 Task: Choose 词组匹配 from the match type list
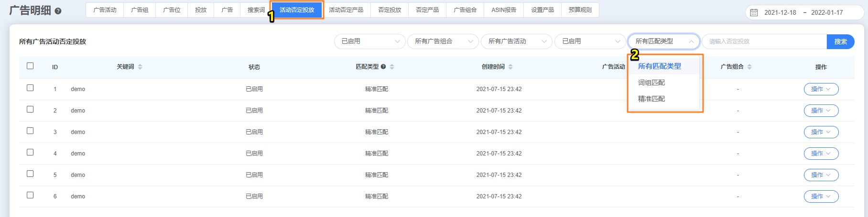[651, 83]
